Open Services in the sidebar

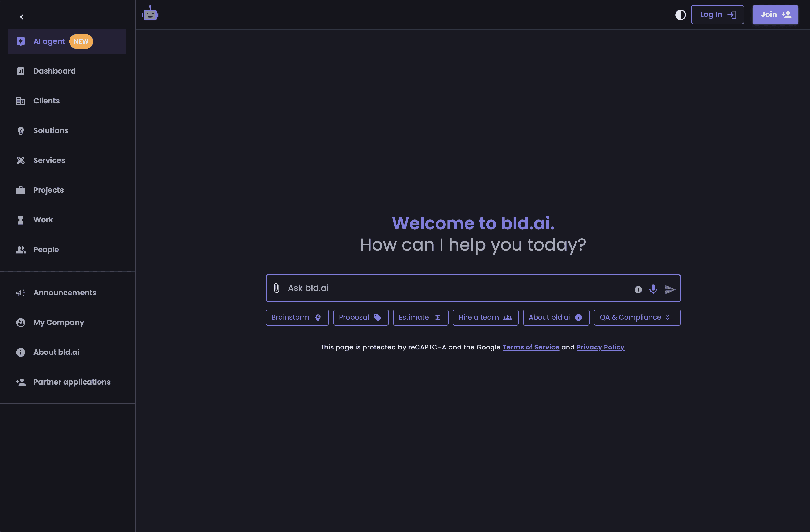[67, 160]
